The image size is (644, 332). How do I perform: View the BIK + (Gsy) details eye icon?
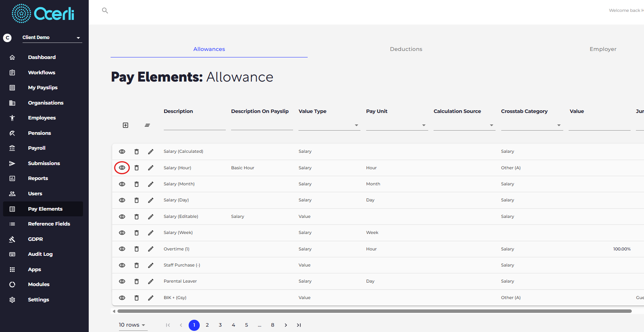point(122,298)
